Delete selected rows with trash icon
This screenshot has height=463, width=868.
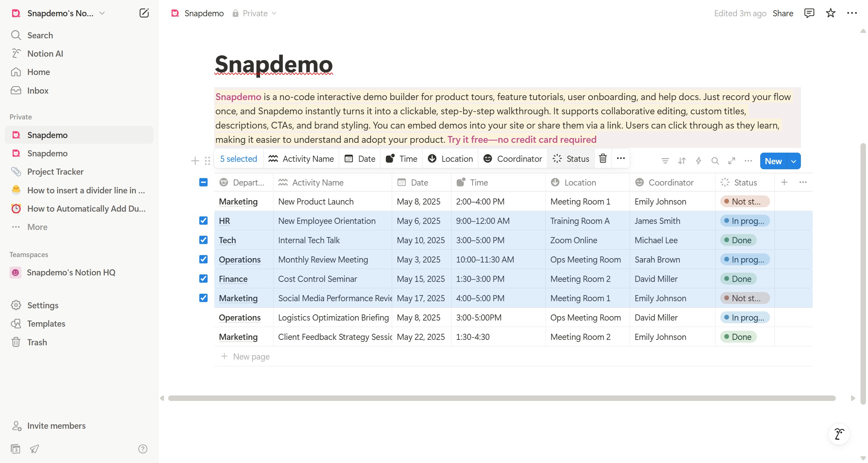(x=603, y=158)
